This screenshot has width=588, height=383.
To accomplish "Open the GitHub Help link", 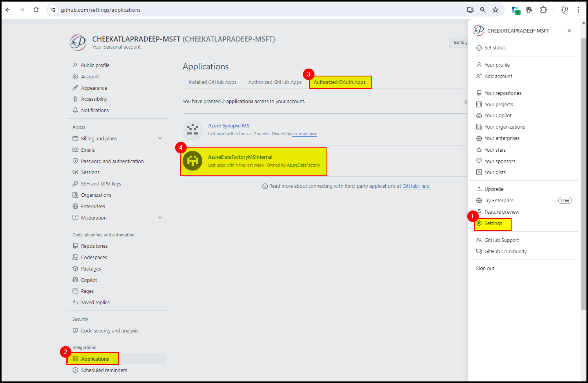I will coord(416,186).
